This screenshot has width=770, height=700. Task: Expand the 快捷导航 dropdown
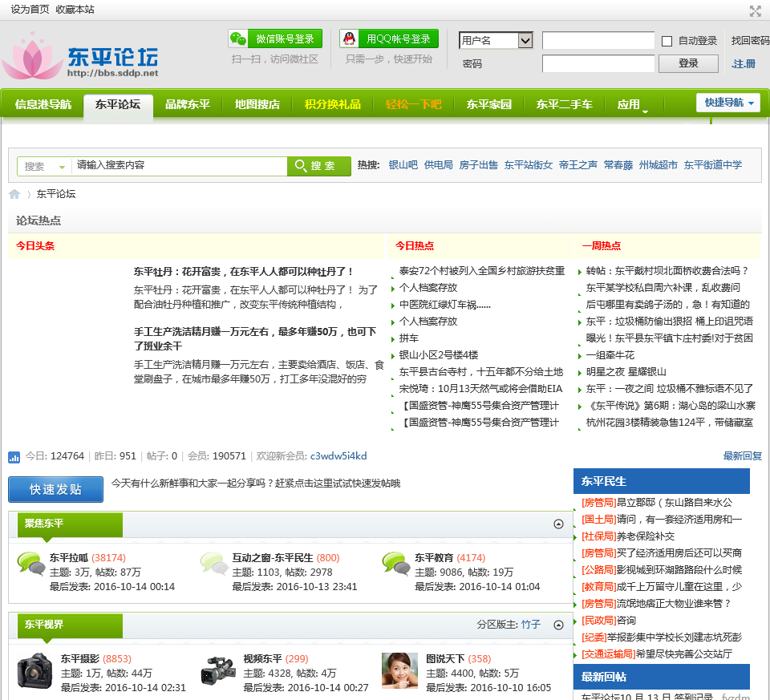click(x=728, y=103)
